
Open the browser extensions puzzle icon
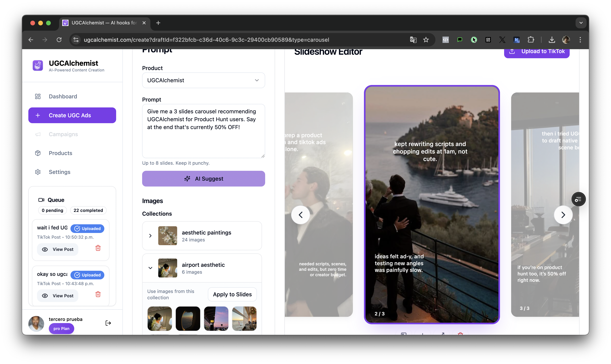(x=531, y=40)
